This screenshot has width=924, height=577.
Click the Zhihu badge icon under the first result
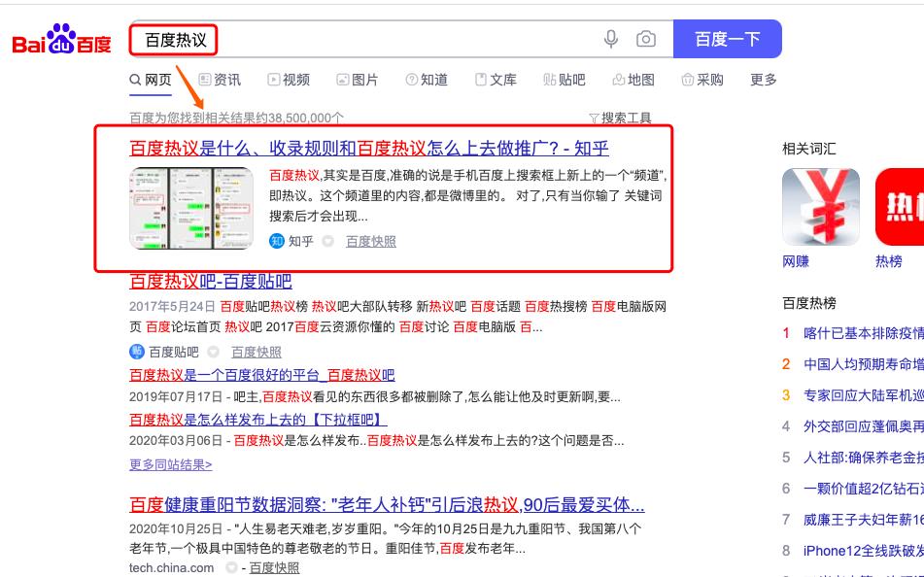(275, 242)
